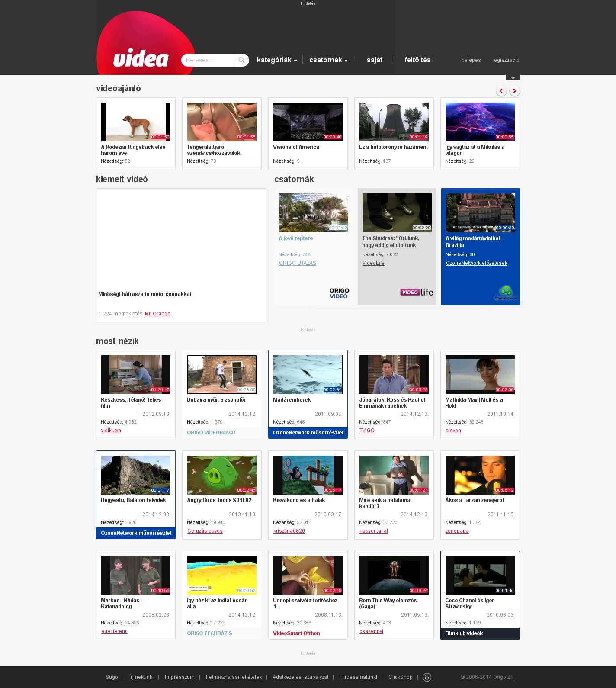Viewport: 616px width, 688px height.
Task: Open Impresszum in the footer
Action: [180, 677]
